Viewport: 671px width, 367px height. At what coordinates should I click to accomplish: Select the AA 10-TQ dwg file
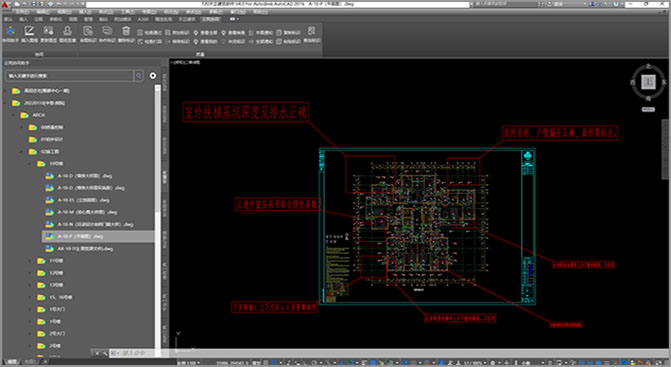pos(79,249)
